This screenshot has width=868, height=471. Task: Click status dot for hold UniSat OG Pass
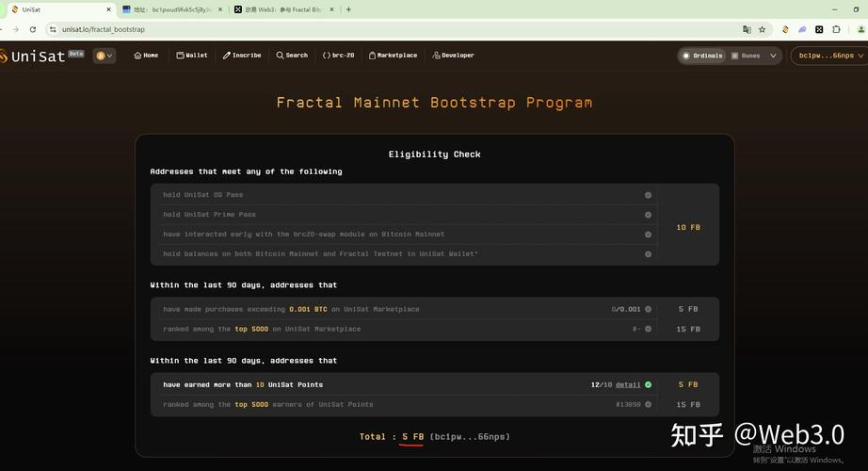coord(648,195)
